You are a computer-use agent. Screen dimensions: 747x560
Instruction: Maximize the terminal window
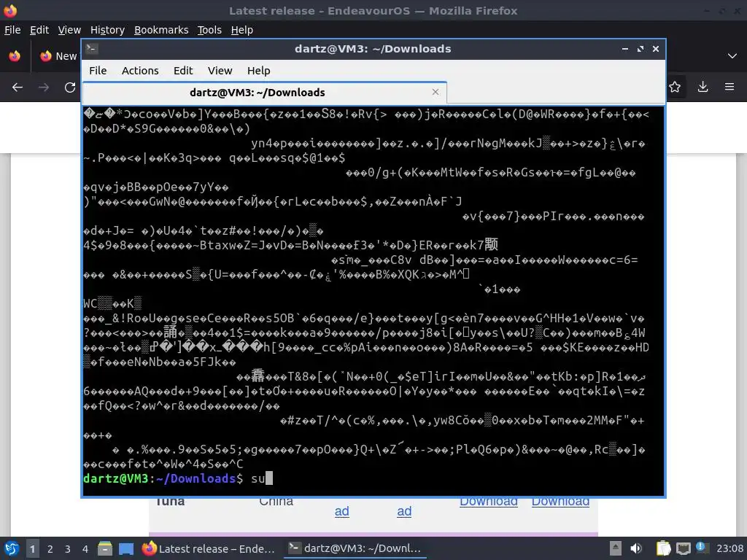coord(640,49)
